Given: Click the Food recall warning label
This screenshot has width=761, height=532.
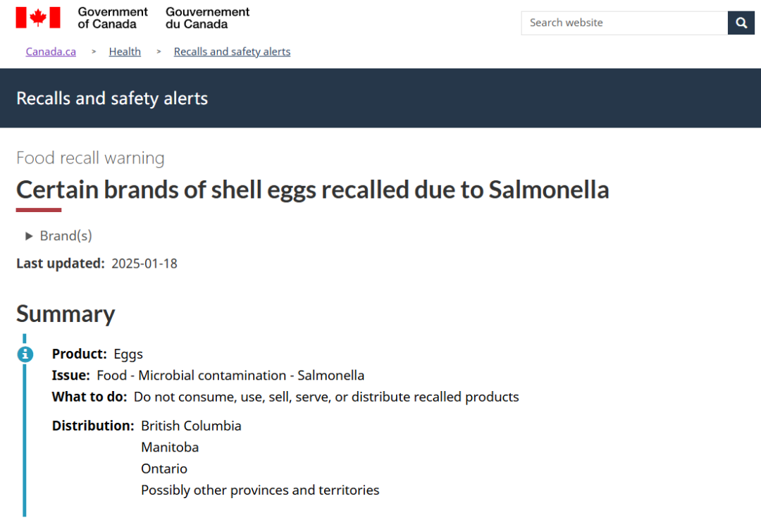Looking at the screenshot, I should 90,159.
